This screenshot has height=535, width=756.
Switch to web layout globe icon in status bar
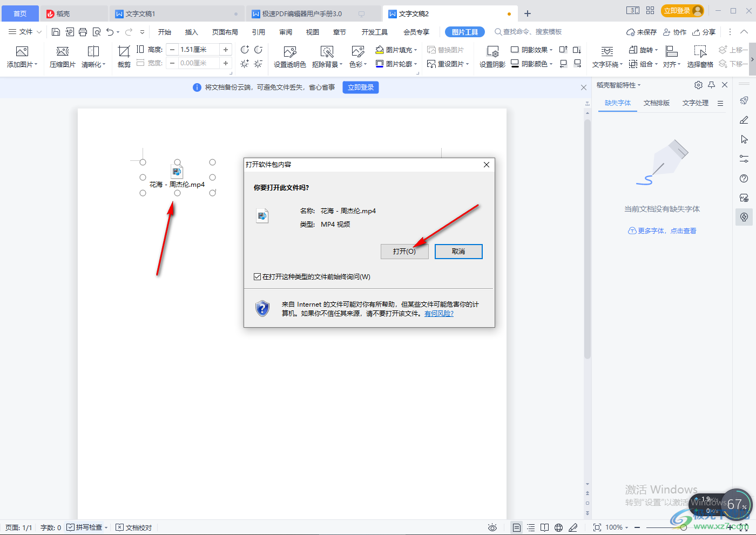559,527
